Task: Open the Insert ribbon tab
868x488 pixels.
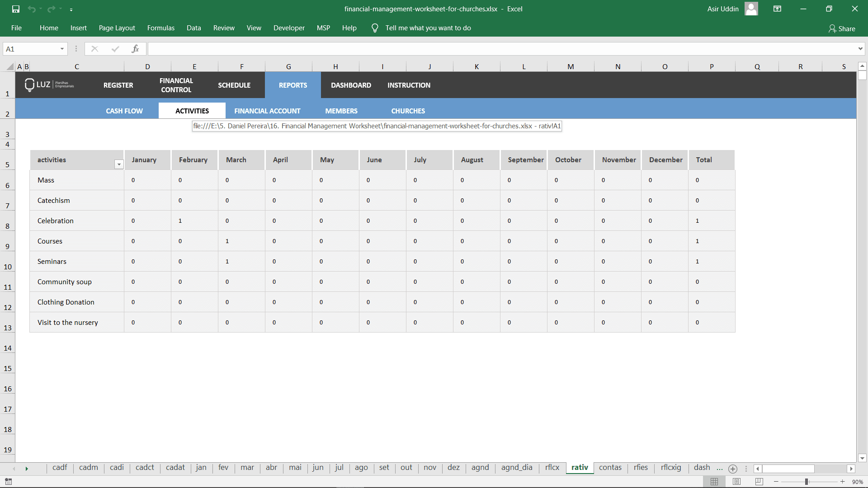Action: (x=79, y=28)
